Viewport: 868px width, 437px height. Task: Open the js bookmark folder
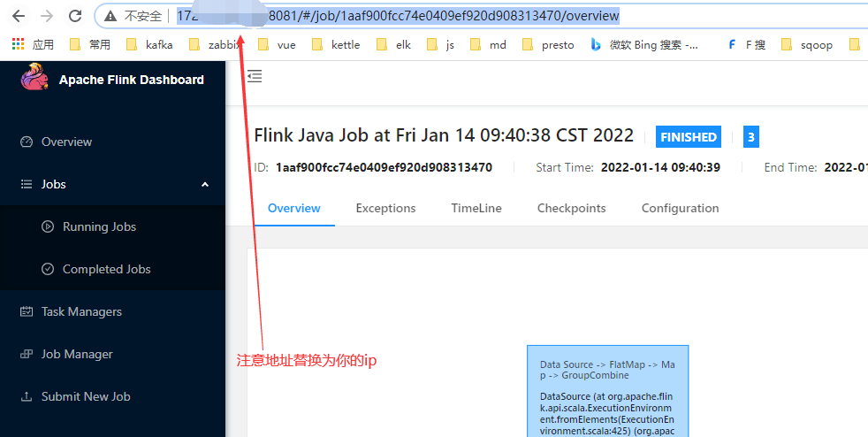[441, 45]
